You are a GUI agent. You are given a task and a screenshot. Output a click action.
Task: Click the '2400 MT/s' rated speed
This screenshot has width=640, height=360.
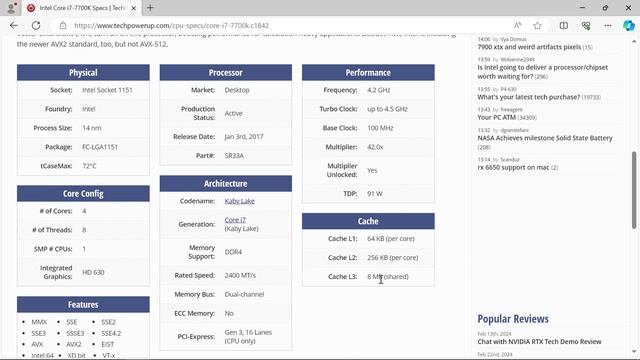coord(240,275)
